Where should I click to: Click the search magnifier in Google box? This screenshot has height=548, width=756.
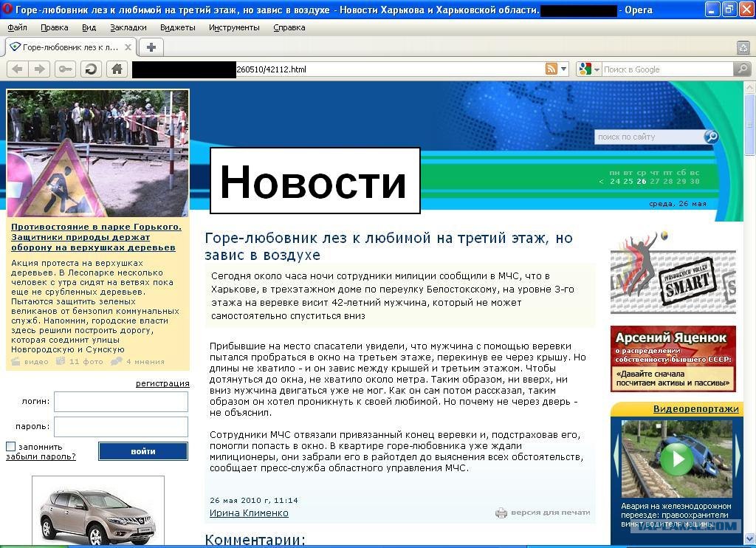tap(742, 69)
